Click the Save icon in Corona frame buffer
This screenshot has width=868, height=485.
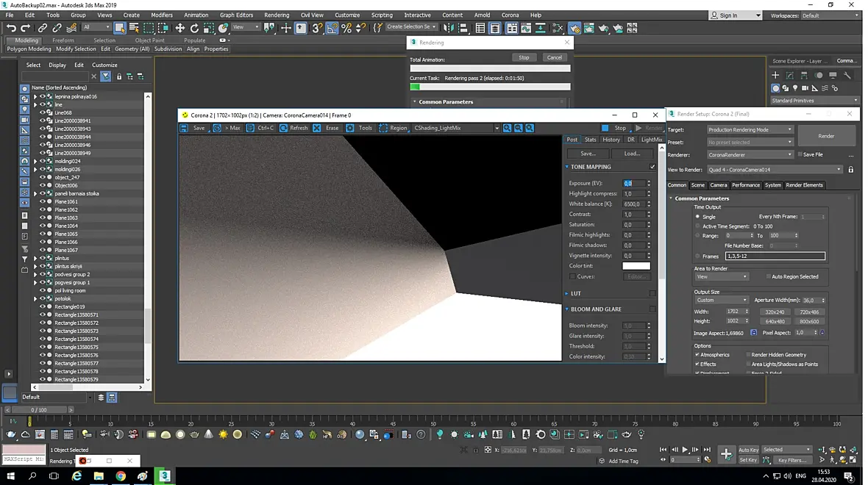click(184, 128)
